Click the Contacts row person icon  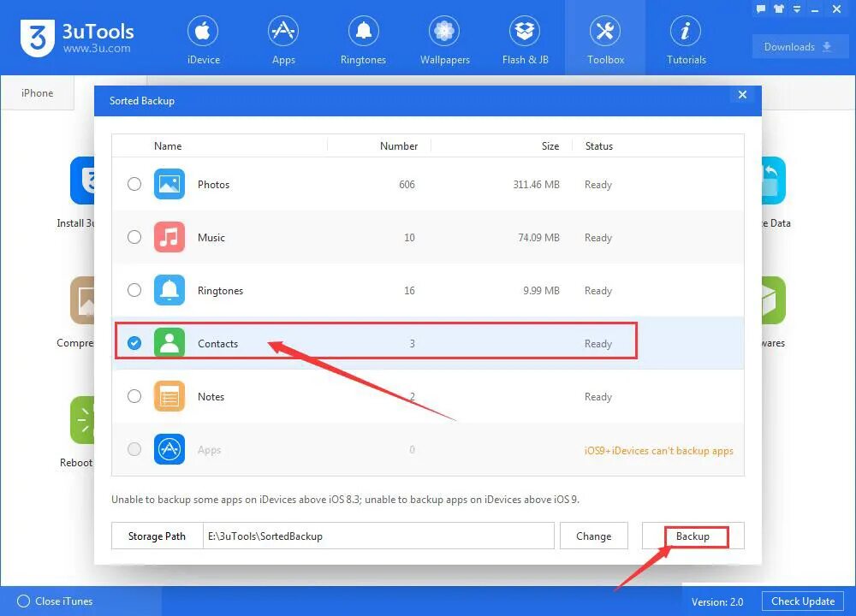pyautogui.click(x=169, y=342)
